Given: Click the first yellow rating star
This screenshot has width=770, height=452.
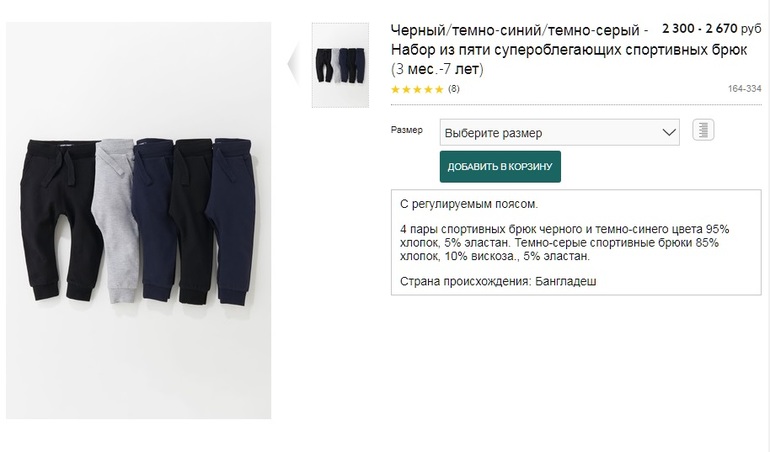Looking at the screenshot, I should pyautogui.click(x=395, y=89).
